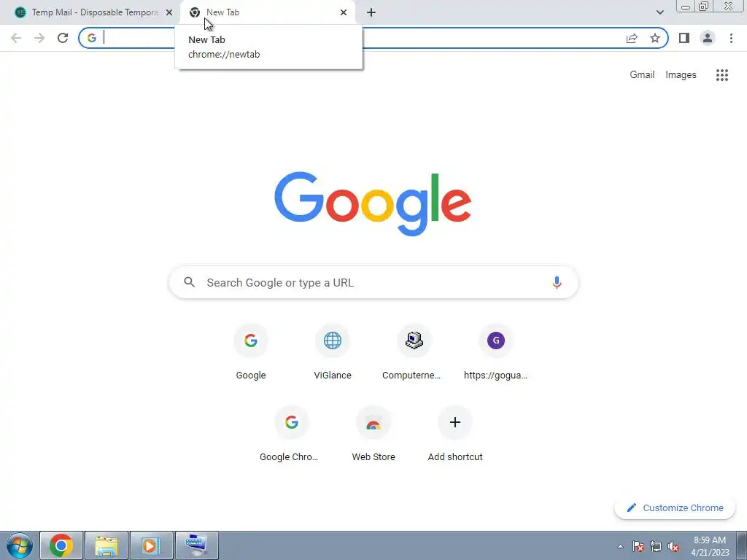Open Windows Media Player from taskbar
Image resolution: width=747 pixels, height=560 pixels.
pos(152,545)
